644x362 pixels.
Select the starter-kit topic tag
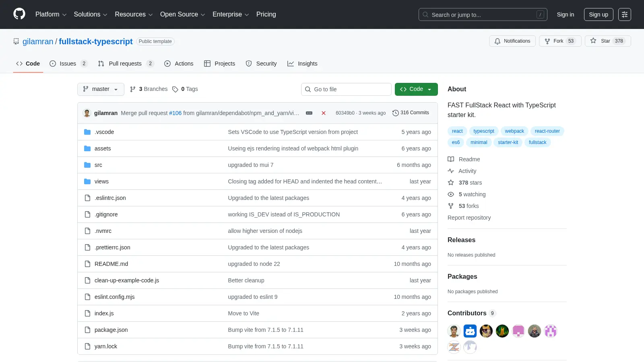[x=508, y=142]
